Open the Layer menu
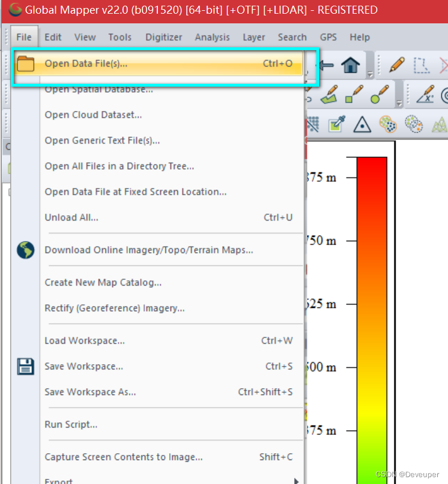The image size is (448, 484). coord(254,38)
